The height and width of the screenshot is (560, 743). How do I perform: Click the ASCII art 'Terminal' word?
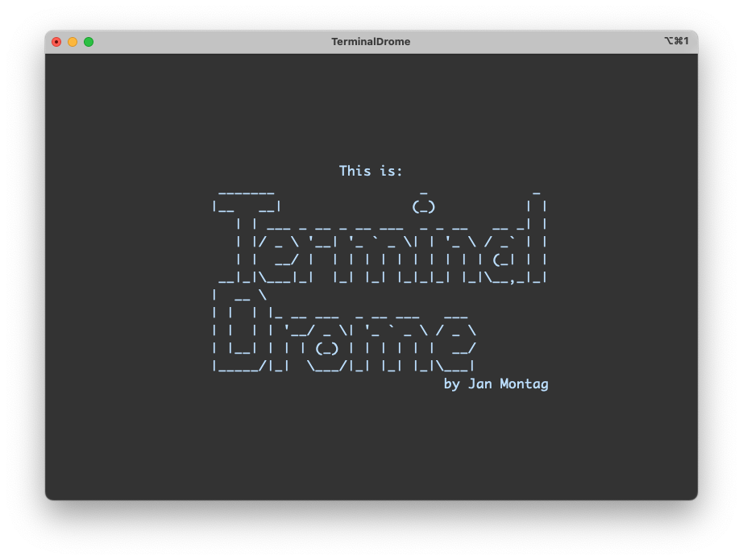[x=380, y=238]
